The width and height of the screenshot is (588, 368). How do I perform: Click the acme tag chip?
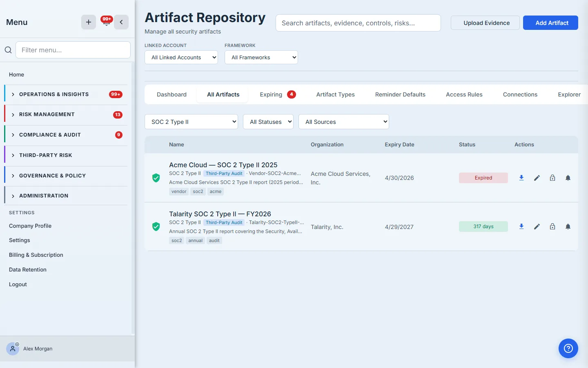(x=216, y=191)
